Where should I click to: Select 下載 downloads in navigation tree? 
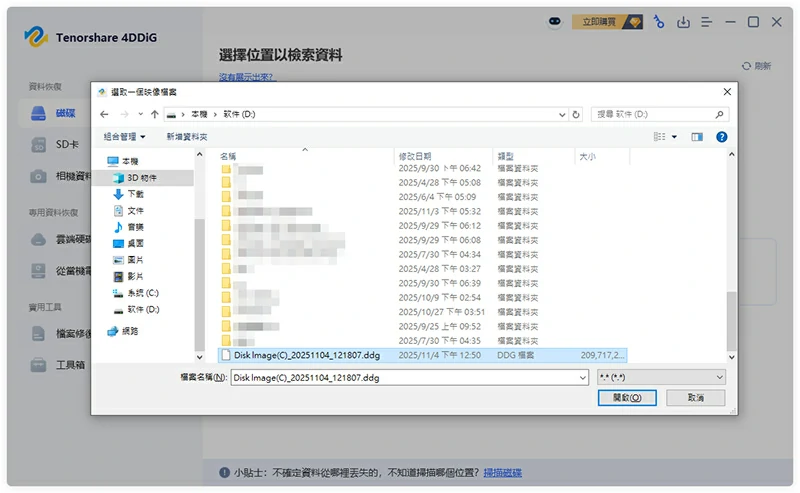129,194
